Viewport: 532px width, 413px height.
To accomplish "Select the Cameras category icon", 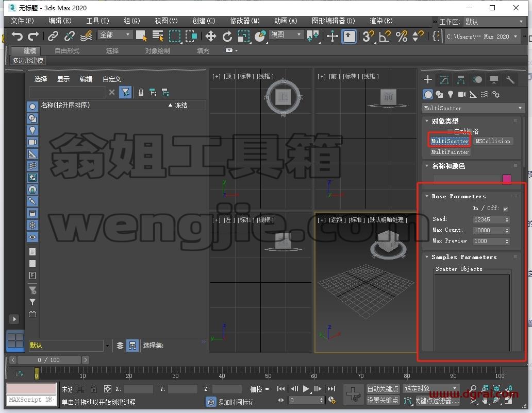I will pyautogui.click(x=462, y=95).
